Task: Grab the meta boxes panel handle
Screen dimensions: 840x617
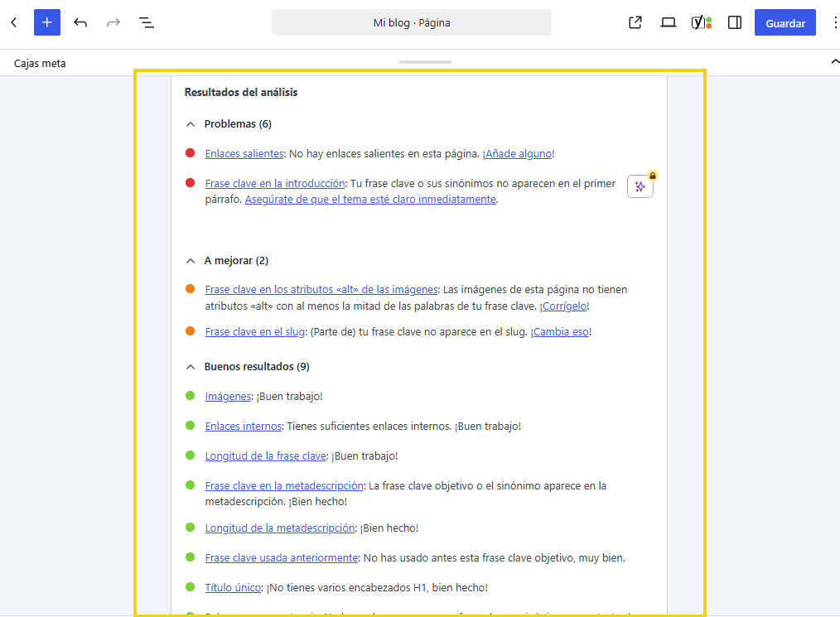Action: tap(425, 62)
